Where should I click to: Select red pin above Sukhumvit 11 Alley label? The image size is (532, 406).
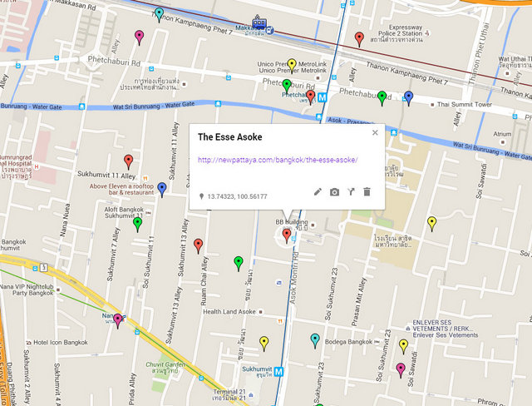128,162
